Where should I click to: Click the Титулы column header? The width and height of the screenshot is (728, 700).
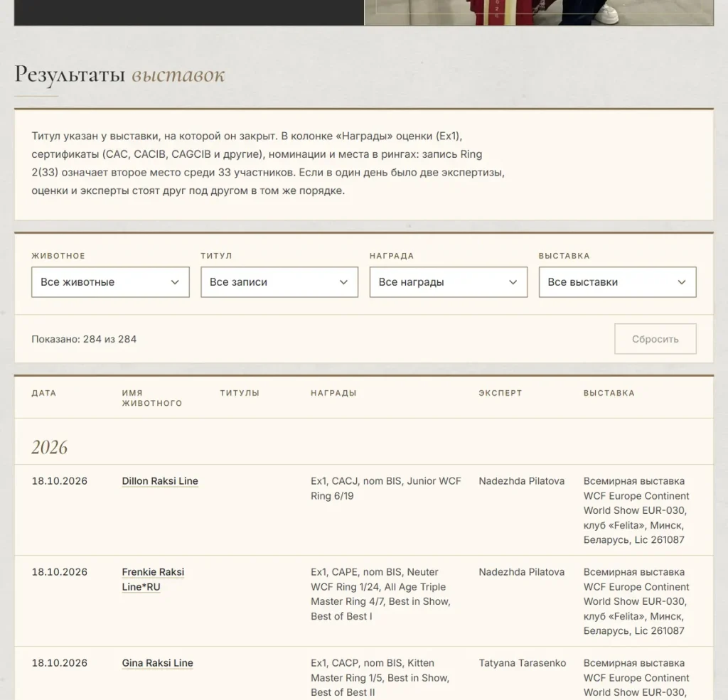240,393
